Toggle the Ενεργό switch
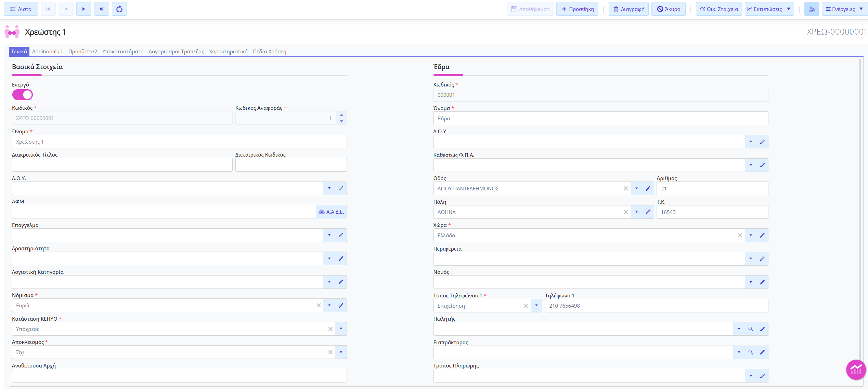 pos(23,95)
